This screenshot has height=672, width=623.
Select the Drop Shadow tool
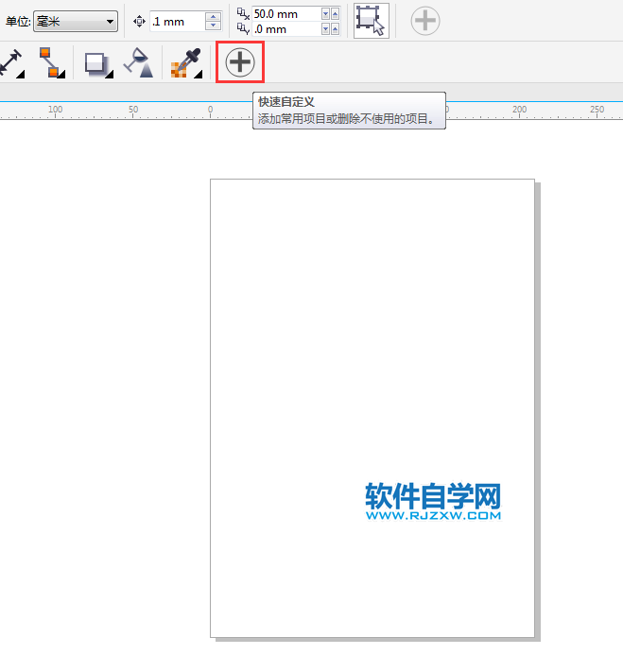[97, 63]
